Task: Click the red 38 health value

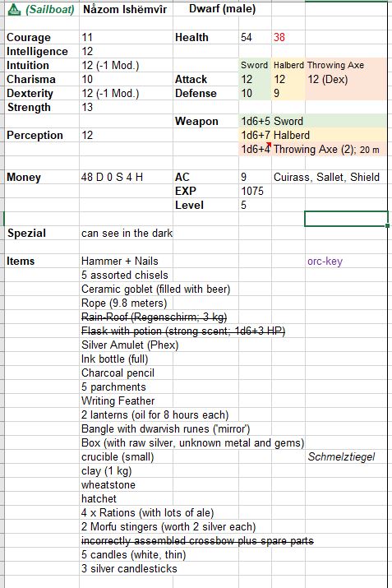Action: tap(279, 37)
